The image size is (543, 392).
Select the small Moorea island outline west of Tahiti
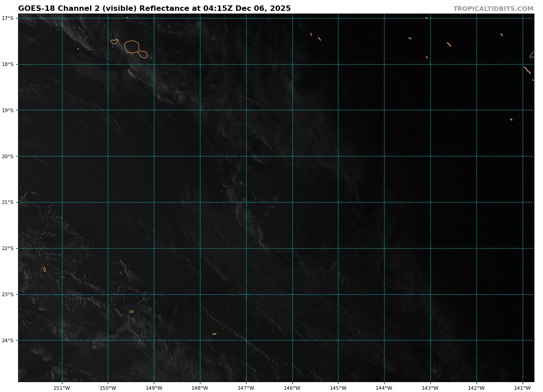[114, 42]
